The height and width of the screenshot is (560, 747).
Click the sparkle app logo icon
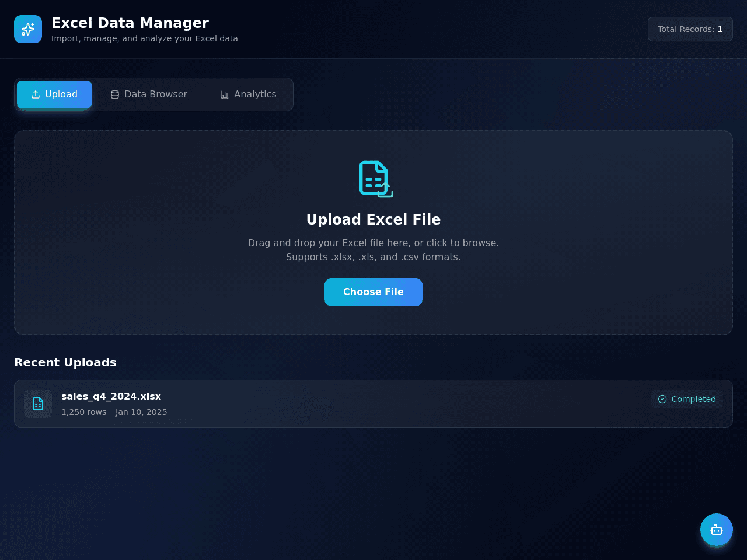click(x=28, y=29)
